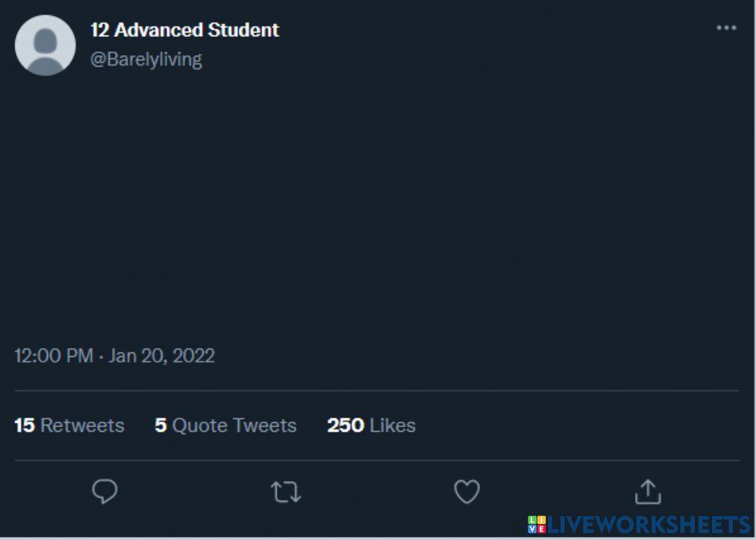756x540 pixels.
Task: Click the number 250 likes count
Action: pos(345,426)
